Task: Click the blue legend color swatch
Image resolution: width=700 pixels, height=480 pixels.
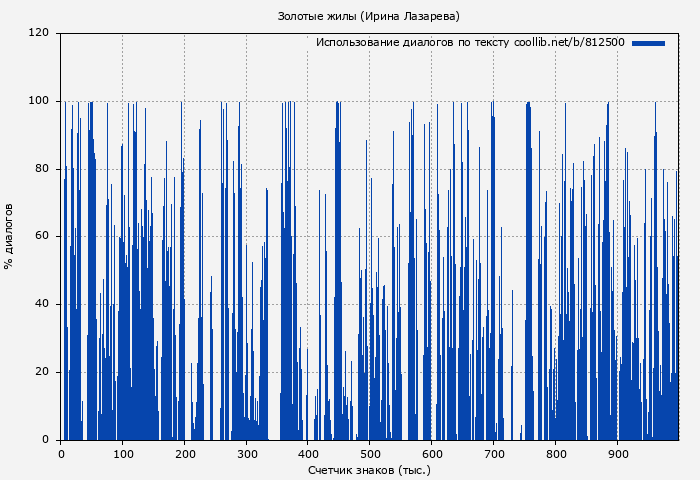Action: 648,43
